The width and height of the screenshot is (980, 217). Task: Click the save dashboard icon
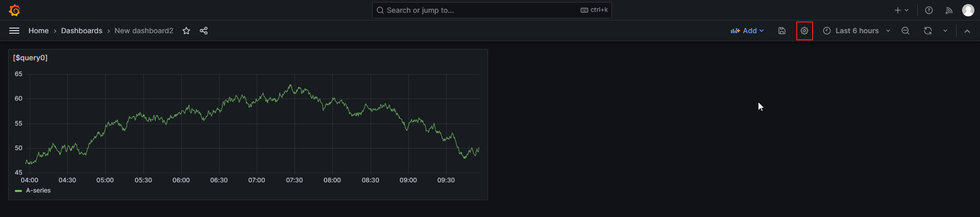click(781, 31)
